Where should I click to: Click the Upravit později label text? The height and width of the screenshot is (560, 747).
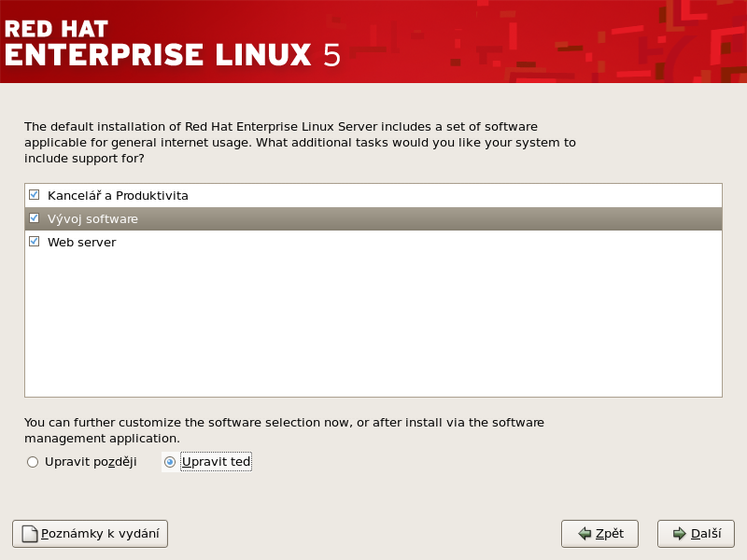(x=91, y=462)
